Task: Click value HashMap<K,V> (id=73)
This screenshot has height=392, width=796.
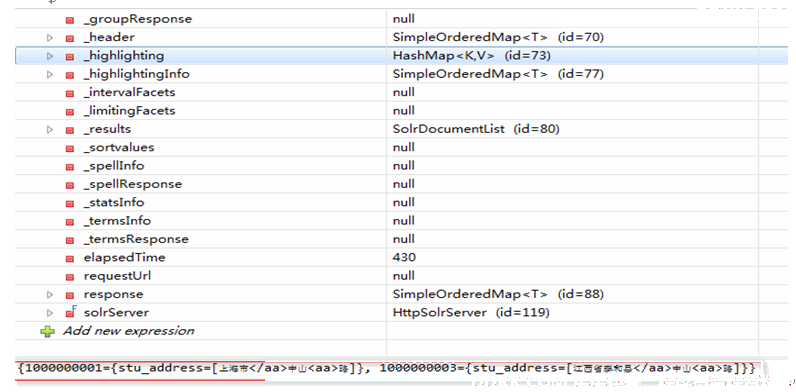Action: pos(472,56)
